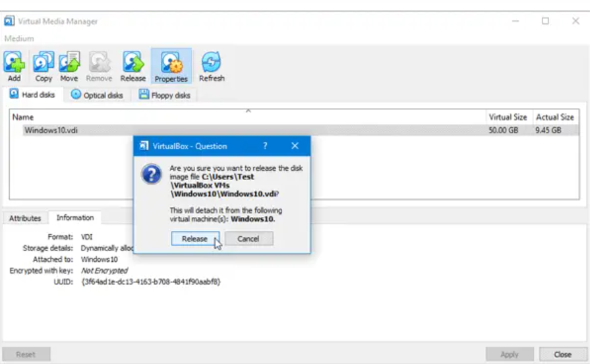Image resolution: width=590 pixels, height=364 pixels.
Task: Click the blue question mark icon in dialog
Action: point(151,174)
